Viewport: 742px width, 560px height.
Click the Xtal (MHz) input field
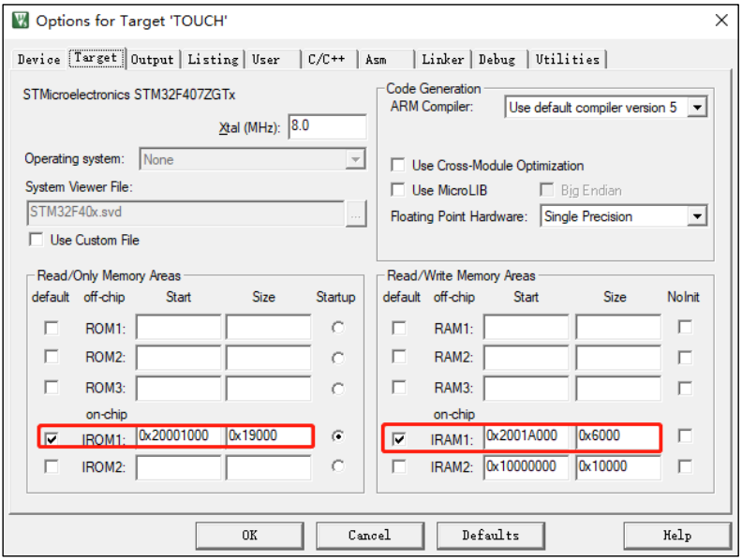point(327,126)
